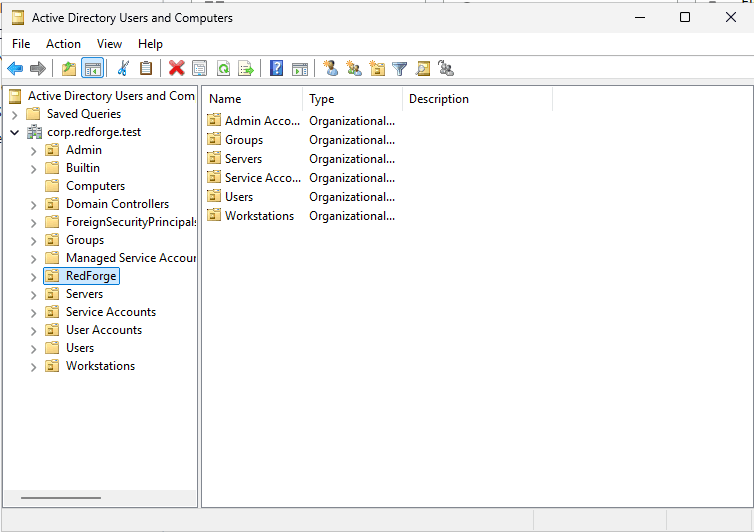Click the Find objects magnifier icon
754x532 pixels.
point(423,69)
